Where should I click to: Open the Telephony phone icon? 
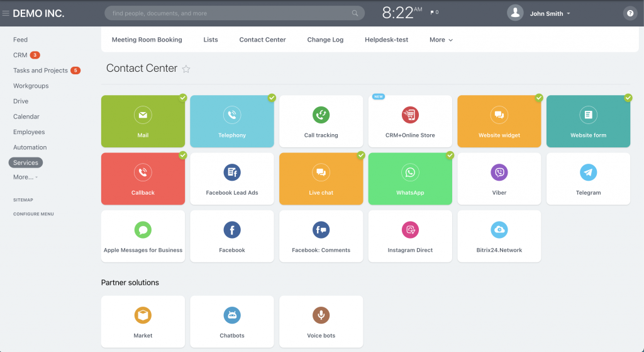pos(232,115)
